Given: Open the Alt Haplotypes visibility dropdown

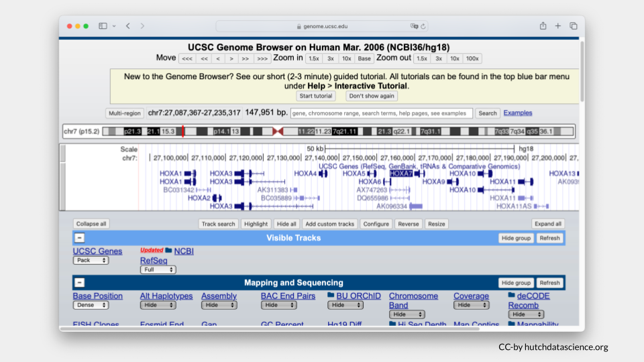Looking at the screenshot, I should pos(158,305).
